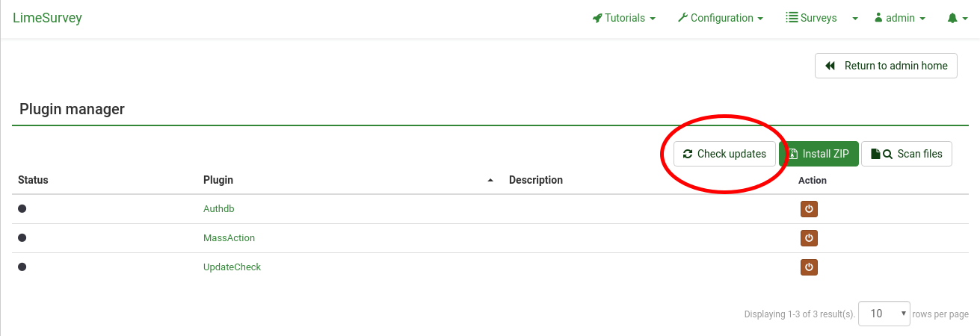Click the Check updates button
This screenshot has height=336, width=980.
(x=724, y=154)
